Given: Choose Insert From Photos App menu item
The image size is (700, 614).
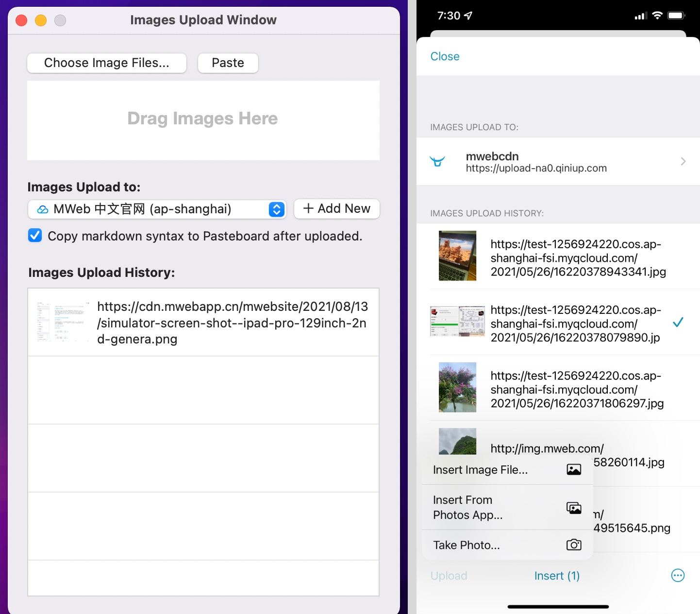Looking at the screenshot, I should pos(508,507).
